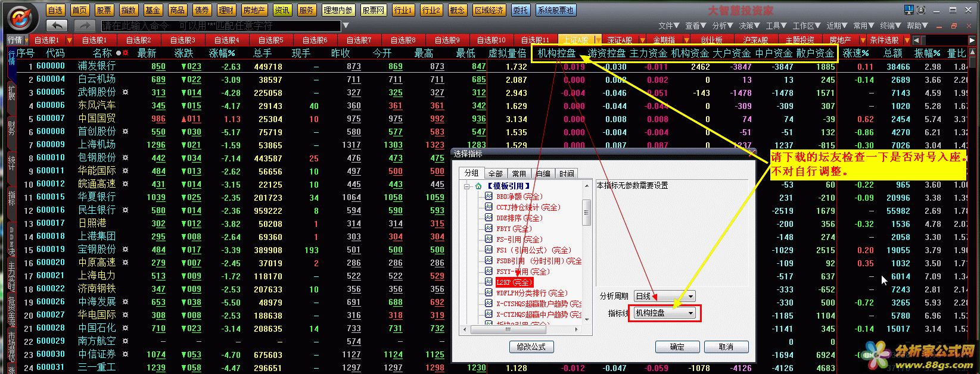
Task: Click the chart icon beside FS-引用
Action: tap(489, 239)
